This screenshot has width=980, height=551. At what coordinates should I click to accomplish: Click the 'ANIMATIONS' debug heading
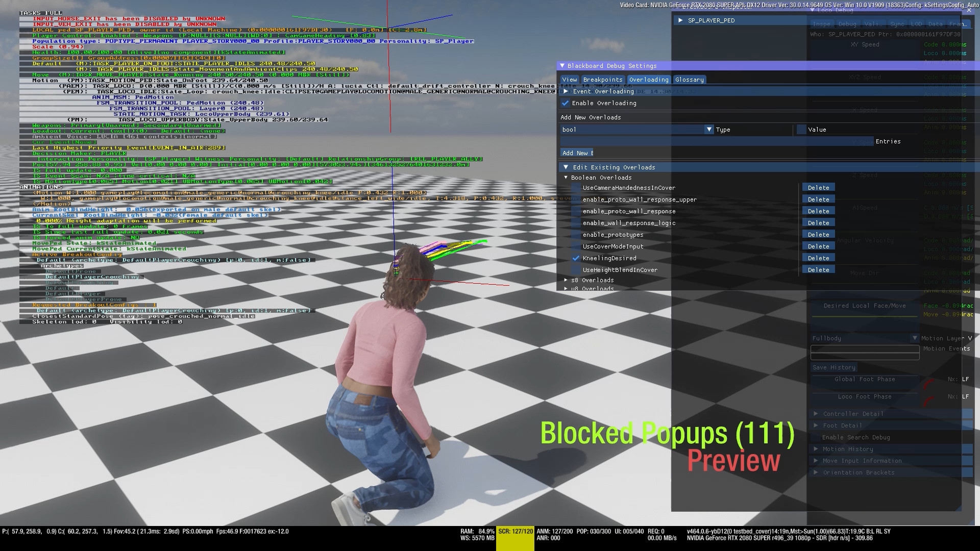41,187
